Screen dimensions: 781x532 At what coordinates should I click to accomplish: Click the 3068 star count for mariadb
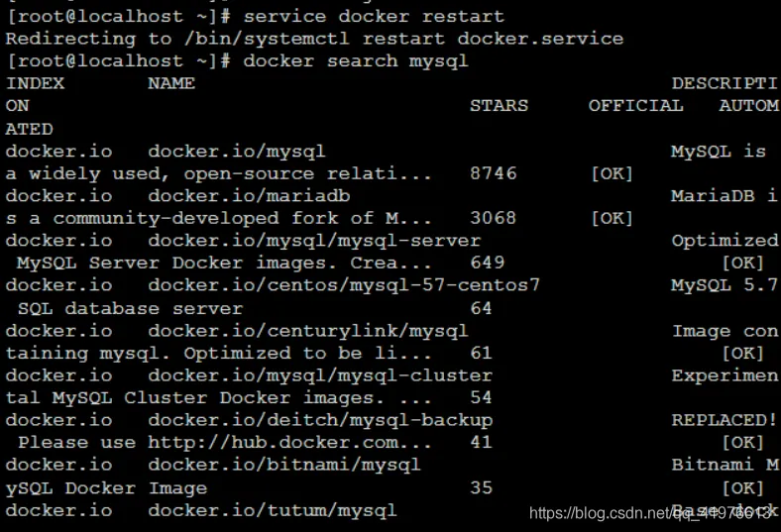coord(494,218)
